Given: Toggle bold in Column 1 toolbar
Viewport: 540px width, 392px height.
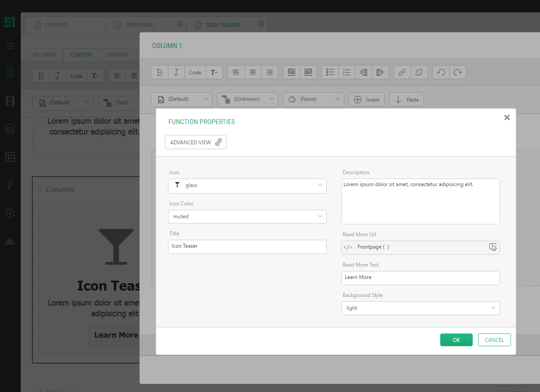Looking at the screenshot, I should coord(160,73).
